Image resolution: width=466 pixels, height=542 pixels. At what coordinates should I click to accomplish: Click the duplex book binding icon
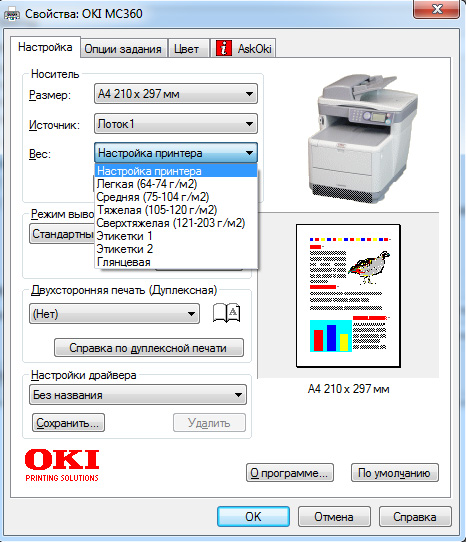226,313
